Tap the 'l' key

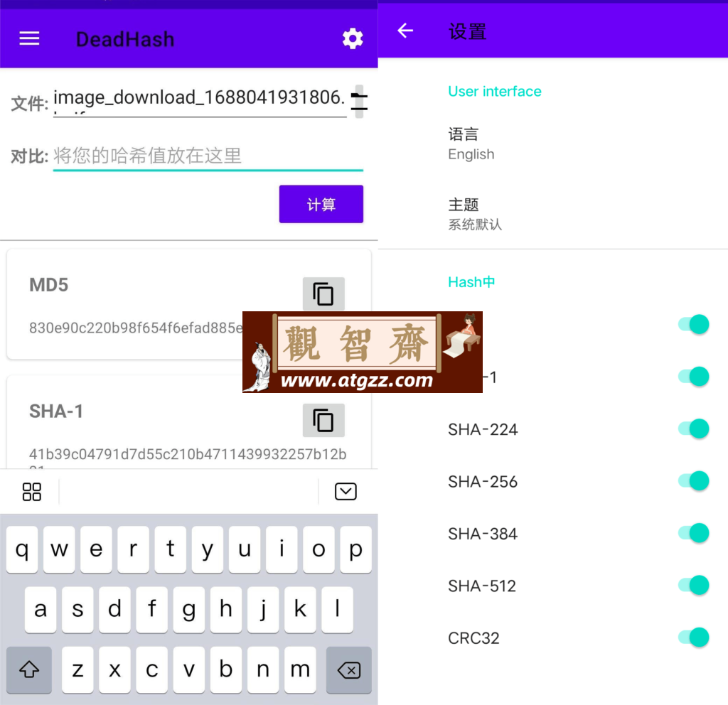click(x=338, y=610)
